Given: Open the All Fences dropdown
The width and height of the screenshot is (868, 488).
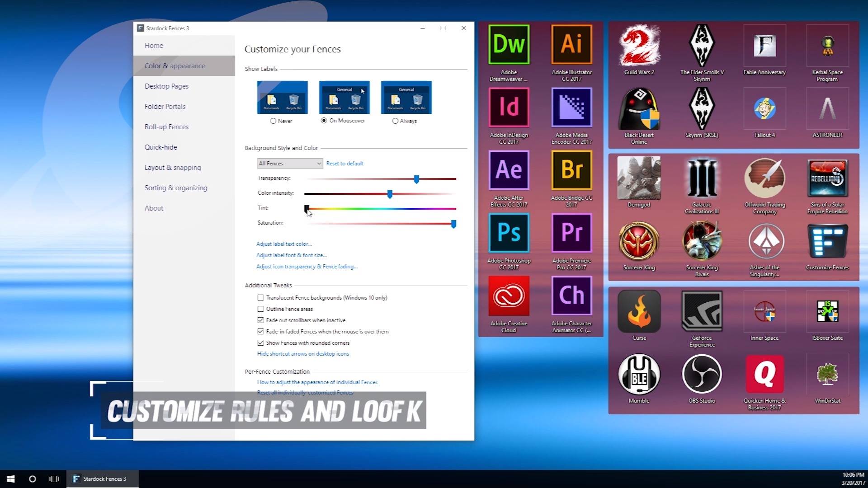Looking at the screenshot, I should [290, 164].
